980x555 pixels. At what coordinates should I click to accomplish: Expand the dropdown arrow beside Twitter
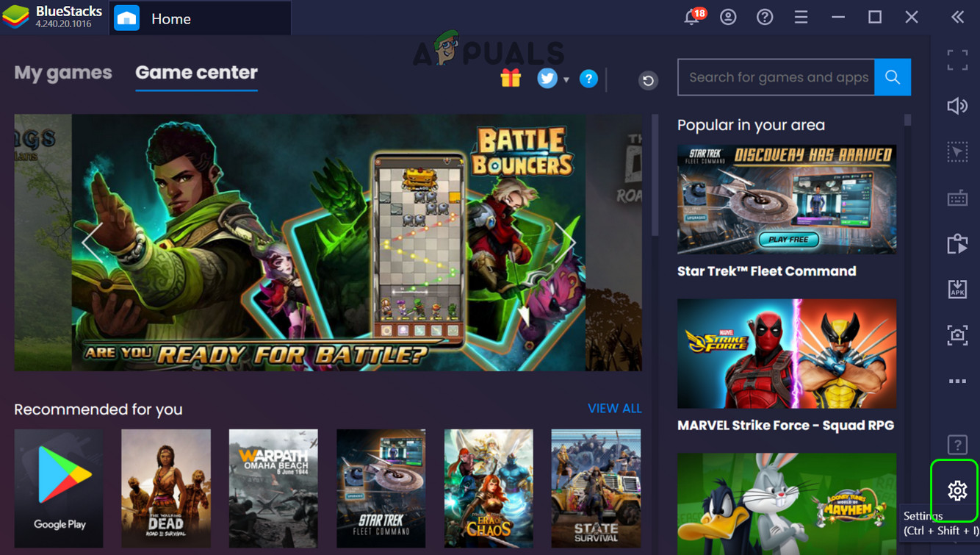[x=566, y=79]
